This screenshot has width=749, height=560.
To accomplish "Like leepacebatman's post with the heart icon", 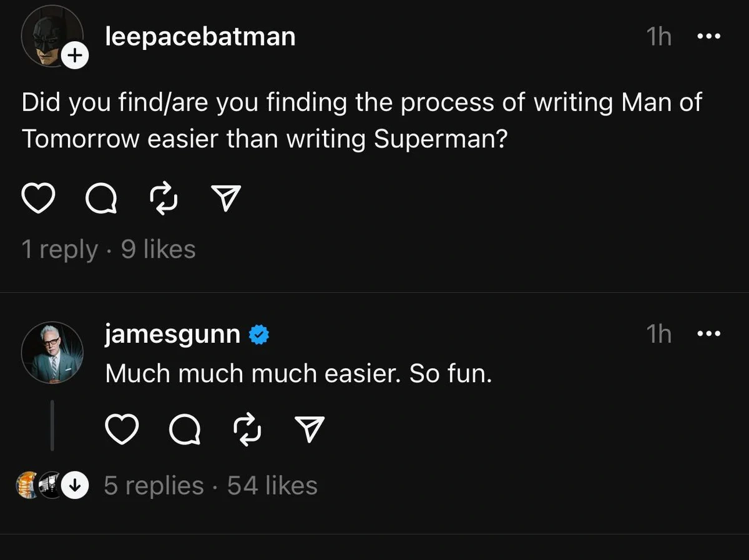I will pyautogui.click(x=39, y=199).
